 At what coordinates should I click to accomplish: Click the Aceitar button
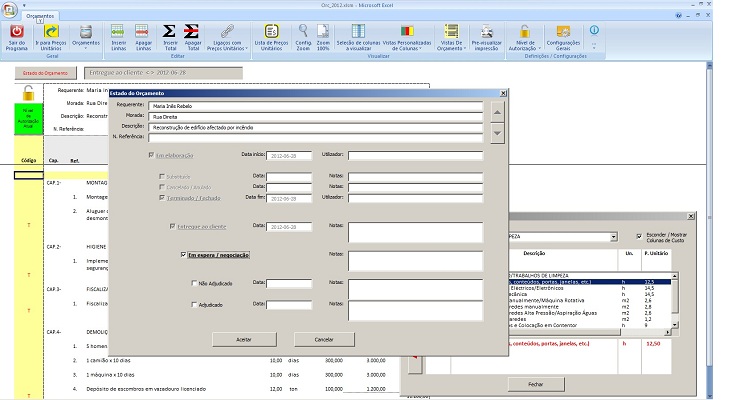tap(243, 339)
